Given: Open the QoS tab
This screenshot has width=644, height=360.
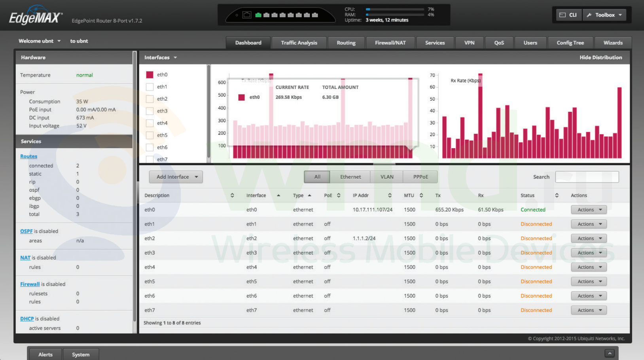Looking at the screenshot, I should point(499,43).
